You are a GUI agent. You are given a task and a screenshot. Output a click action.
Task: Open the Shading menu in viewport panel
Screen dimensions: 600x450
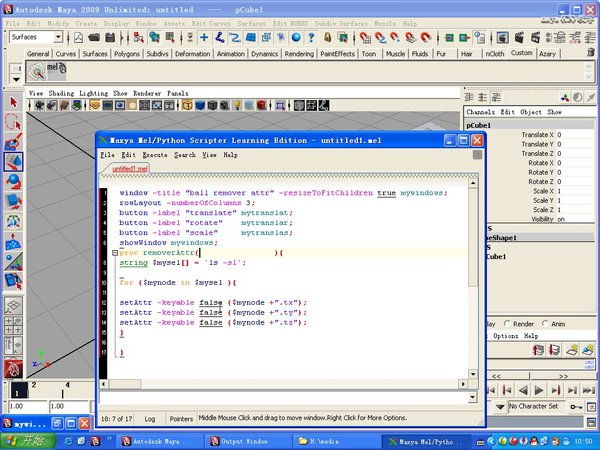coord(61,93)
